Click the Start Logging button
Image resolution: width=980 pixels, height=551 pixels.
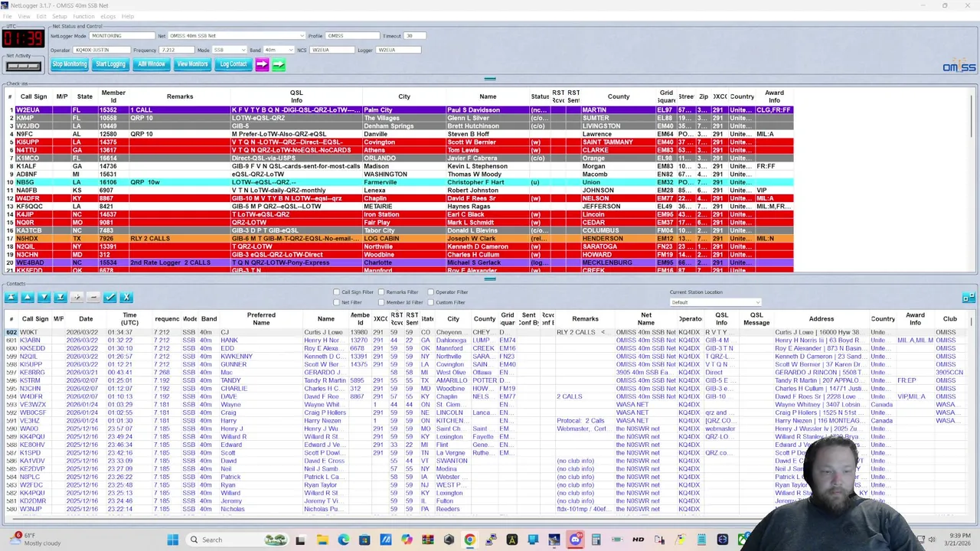coord(110,64)
